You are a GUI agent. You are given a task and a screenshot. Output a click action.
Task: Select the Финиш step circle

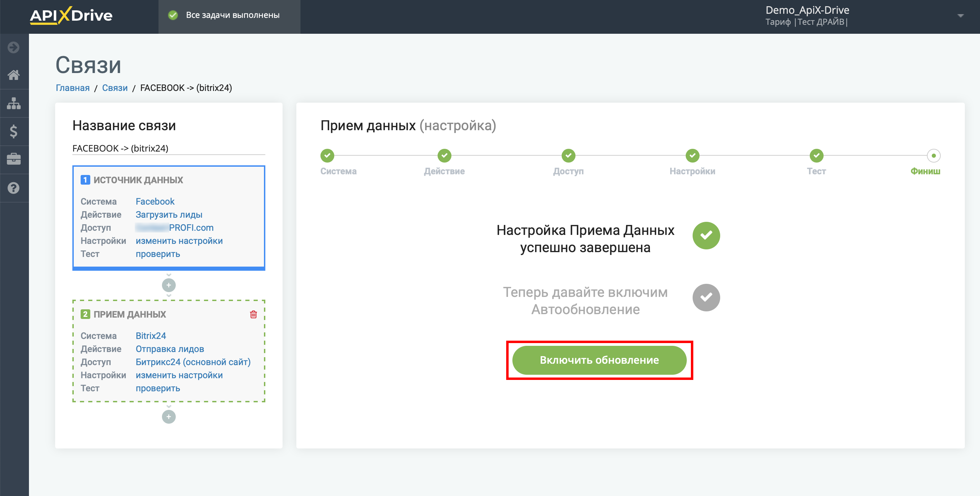pos(933,155)
